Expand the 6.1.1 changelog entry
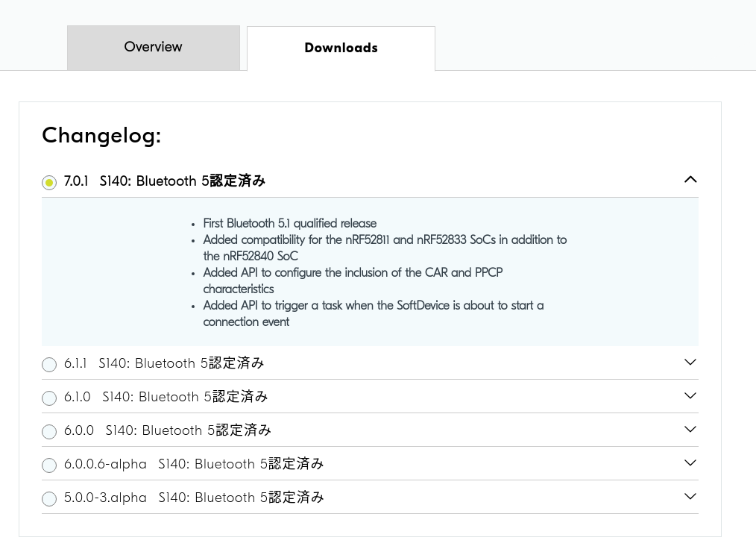Screen dimensions: 756x552 click(690, 363)
